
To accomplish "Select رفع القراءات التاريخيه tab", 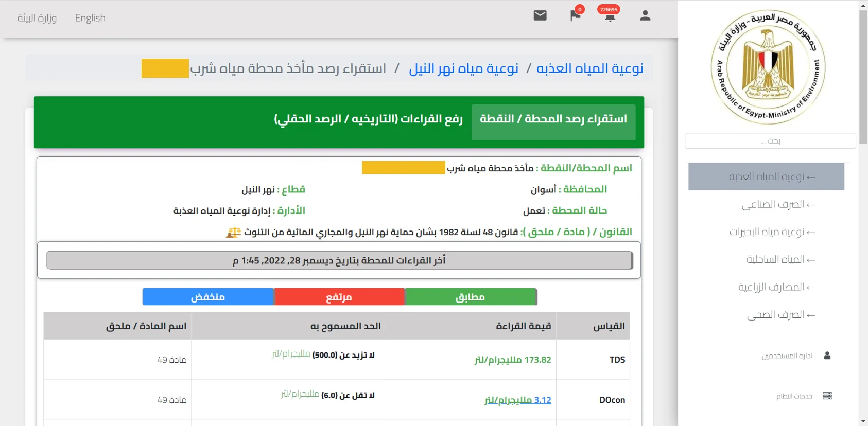I will pos(368,119).
